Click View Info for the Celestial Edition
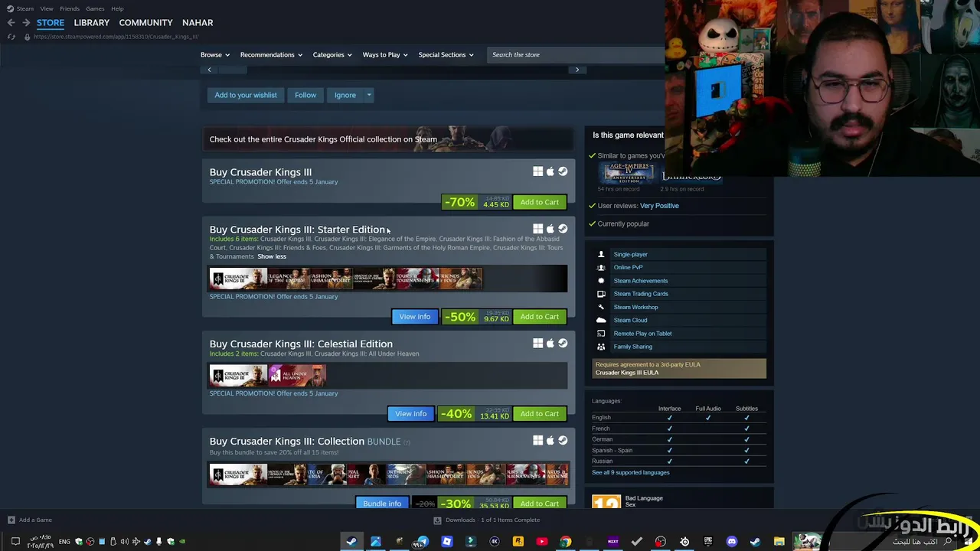The height and width of the screenshot is (551, 980). 411,414
